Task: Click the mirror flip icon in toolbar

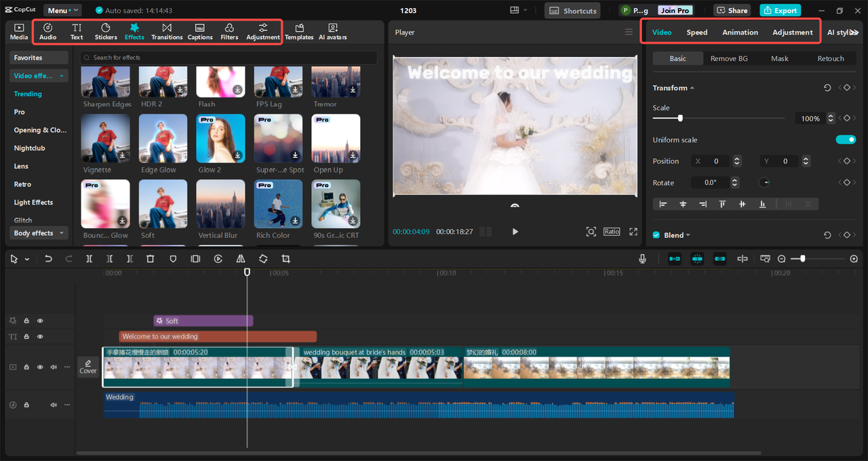Action: tap(241, 259)
